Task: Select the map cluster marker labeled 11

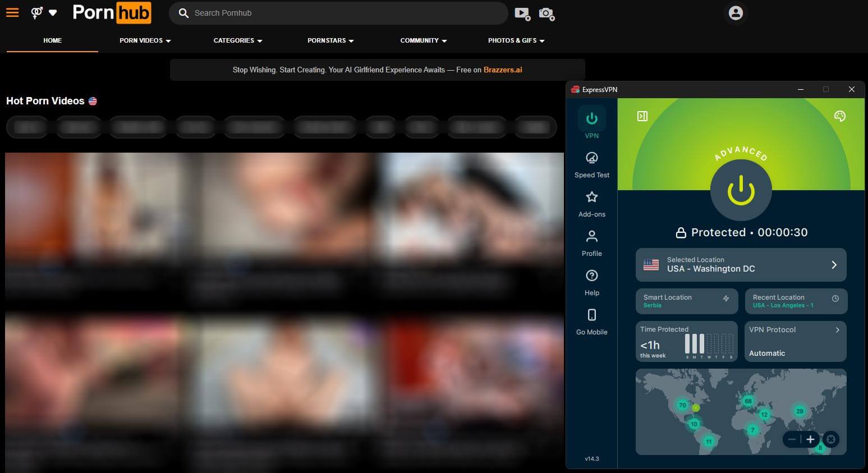Action: pos(709,442)
